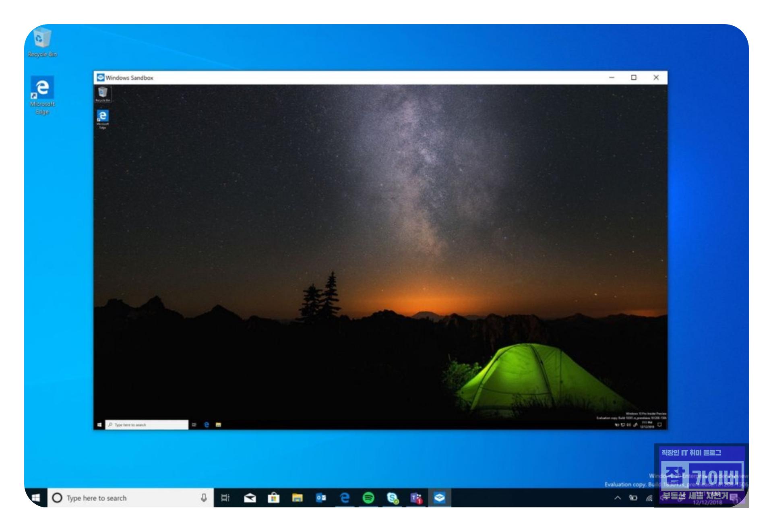773x532 pixels.
Task: Open Task View on host taskbar
Action: click(x=226, y=498)
